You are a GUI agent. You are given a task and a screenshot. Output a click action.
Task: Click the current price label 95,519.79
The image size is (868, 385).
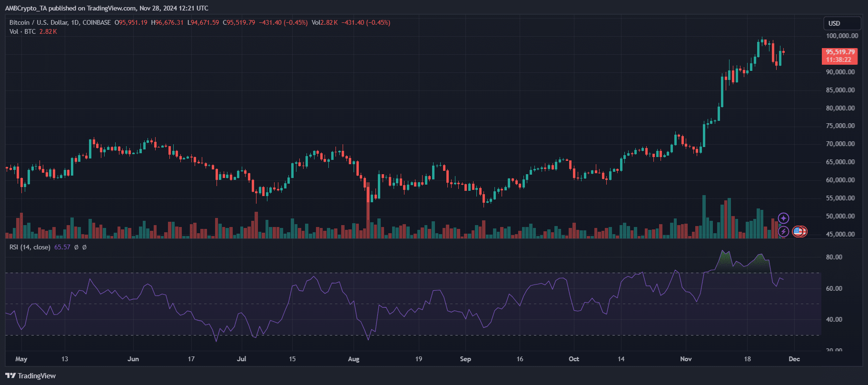tap(840, 52)
